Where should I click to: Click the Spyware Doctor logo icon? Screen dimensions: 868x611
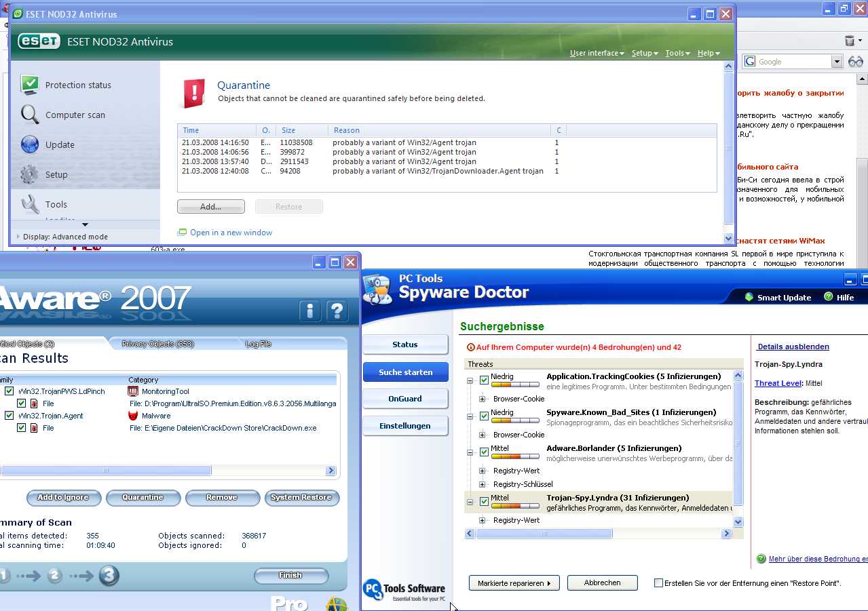click(377, 290)
